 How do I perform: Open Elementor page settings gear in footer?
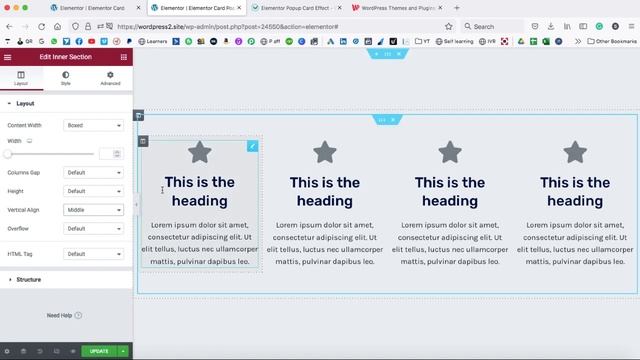(7, 351)
